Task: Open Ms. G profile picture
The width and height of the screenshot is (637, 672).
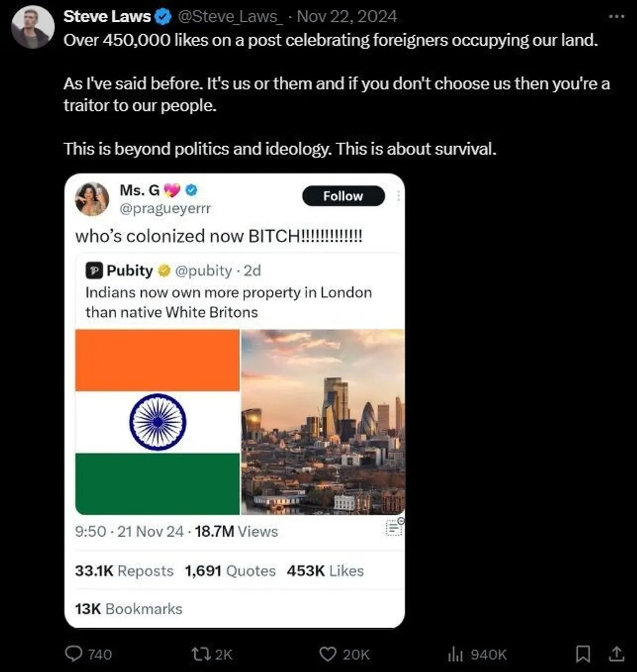Action: coord(92,199)
